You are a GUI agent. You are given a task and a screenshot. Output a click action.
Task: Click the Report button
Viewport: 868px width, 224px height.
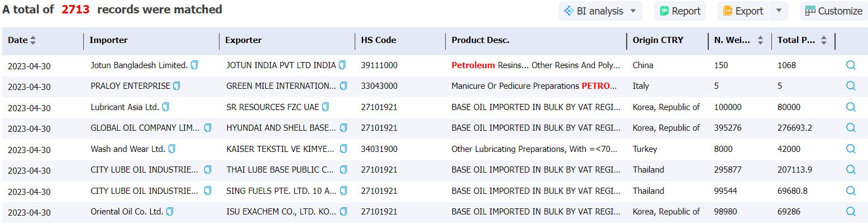[x=680, y=11]
